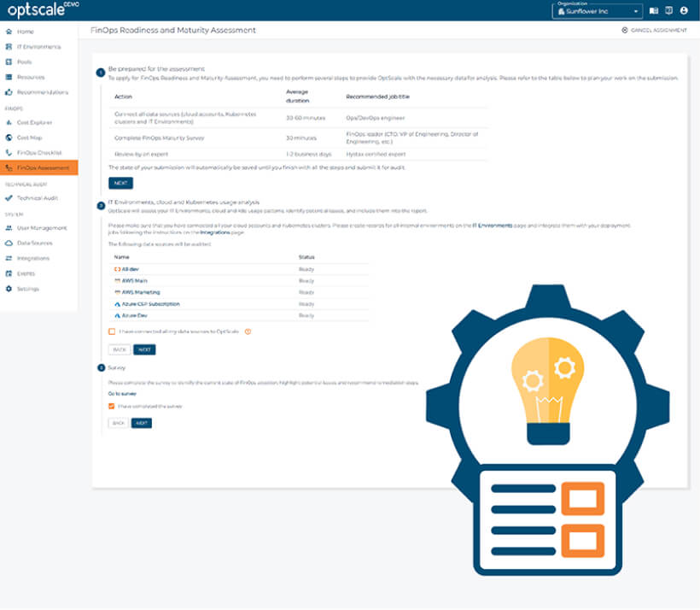
Task: Click NEXT in the Survey step
Action: 142,423
